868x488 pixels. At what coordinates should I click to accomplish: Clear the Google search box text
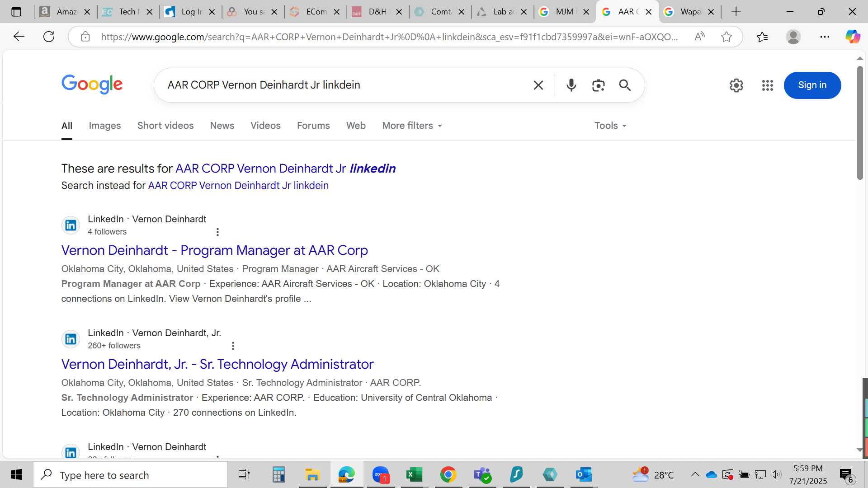tap(538, 85)
